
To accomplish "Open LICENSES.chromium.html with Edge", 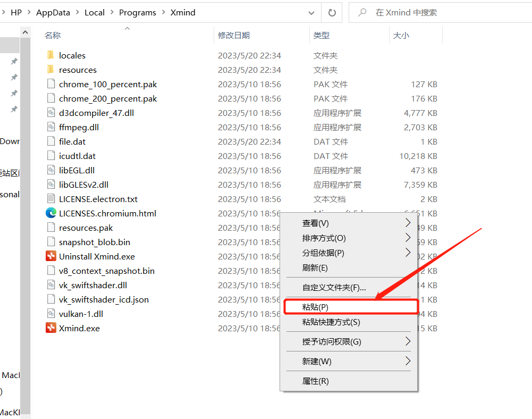I will [x=107, y=213].
